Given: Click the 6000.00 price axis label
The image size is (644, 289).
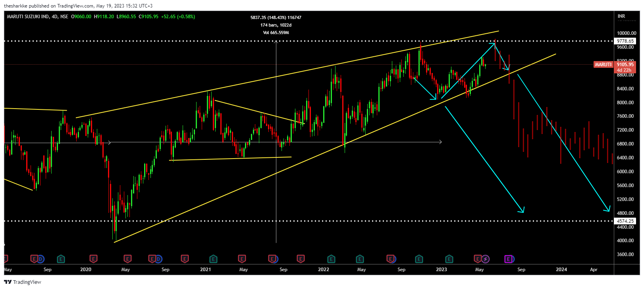Looking at the screenshot, I should tap(625, 171).
